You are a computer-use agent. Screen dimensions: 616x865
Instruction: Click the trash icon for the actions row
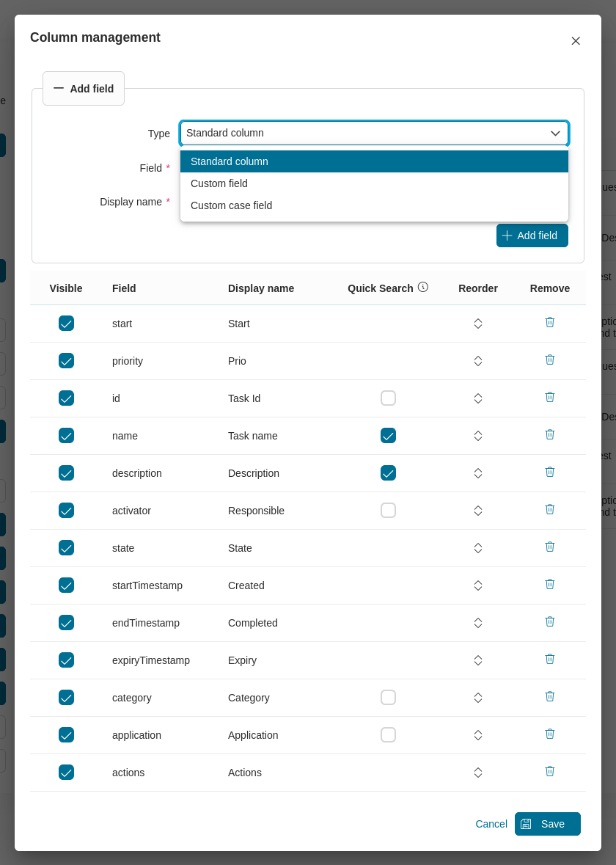click(550, 771)
